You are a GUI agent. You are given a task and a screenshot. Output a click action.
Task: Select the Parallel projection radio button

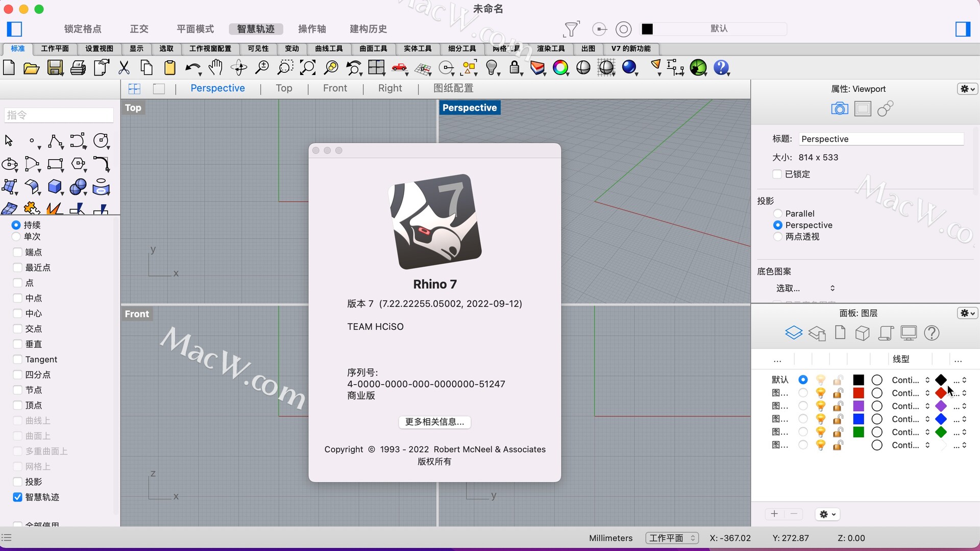coord(778,213)
